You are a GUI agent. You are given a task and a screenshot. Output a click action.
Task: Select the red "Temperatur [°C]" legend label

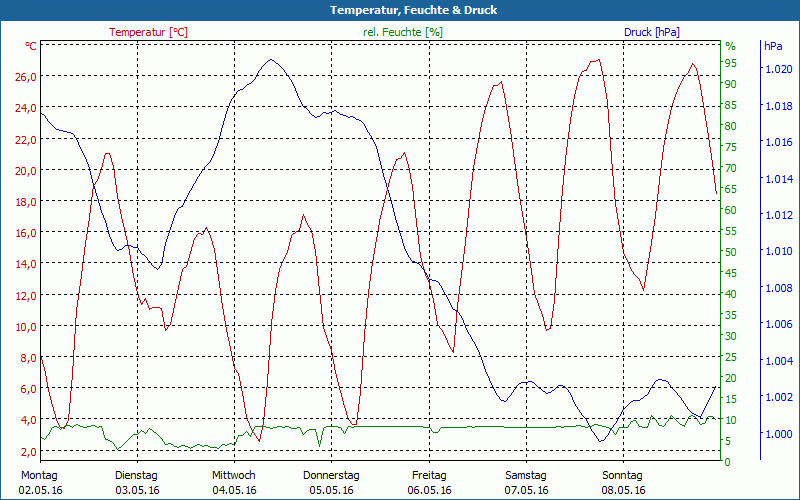[x=148, y=32]
